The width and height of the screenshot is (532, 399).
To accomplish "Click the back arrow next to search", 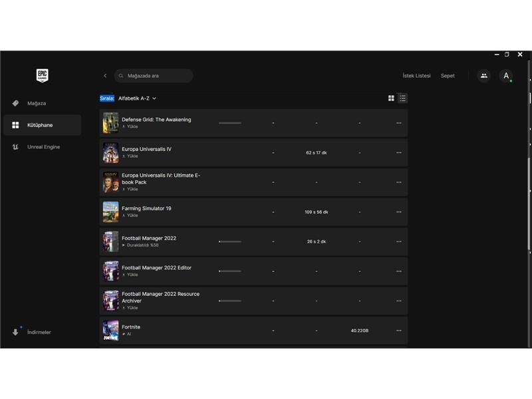I will point(105,76).
